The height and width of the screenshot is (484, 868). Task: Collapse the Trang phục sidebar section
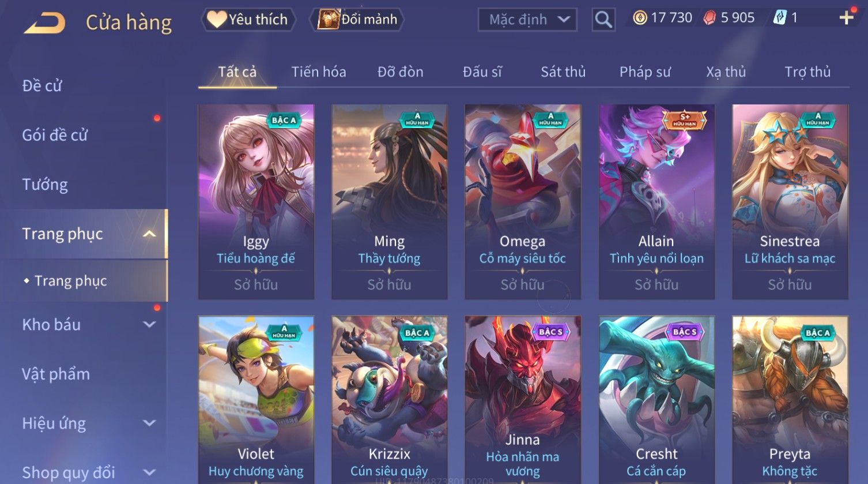[x=149, y=234]
